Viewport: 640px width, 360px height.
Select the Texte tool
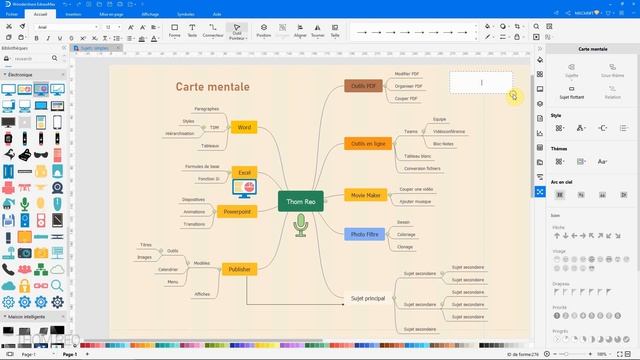[192, 31]
